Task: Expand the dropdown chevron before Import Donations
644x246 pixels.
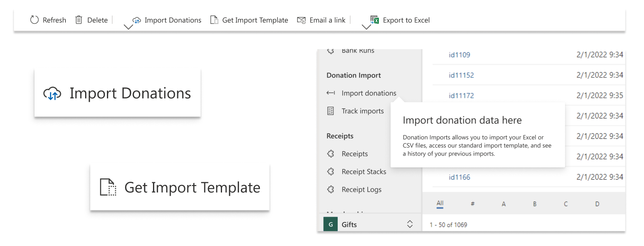Action: coord(128,27)
